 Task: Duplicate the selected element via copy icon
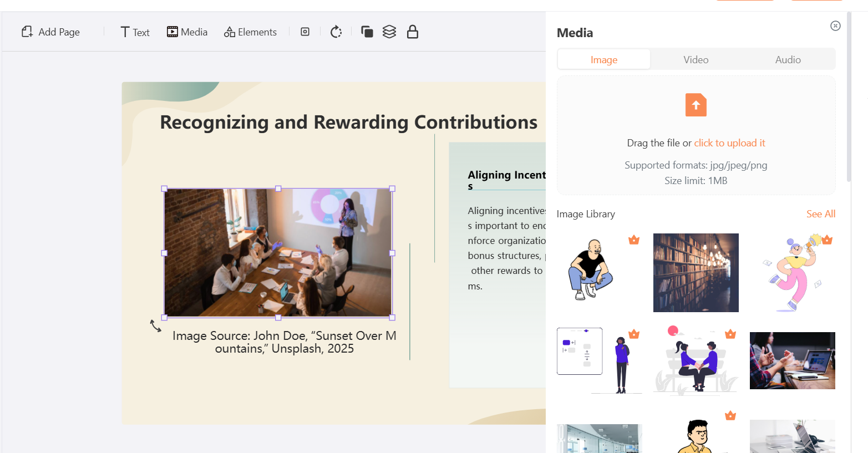click(x=367, y=32)
